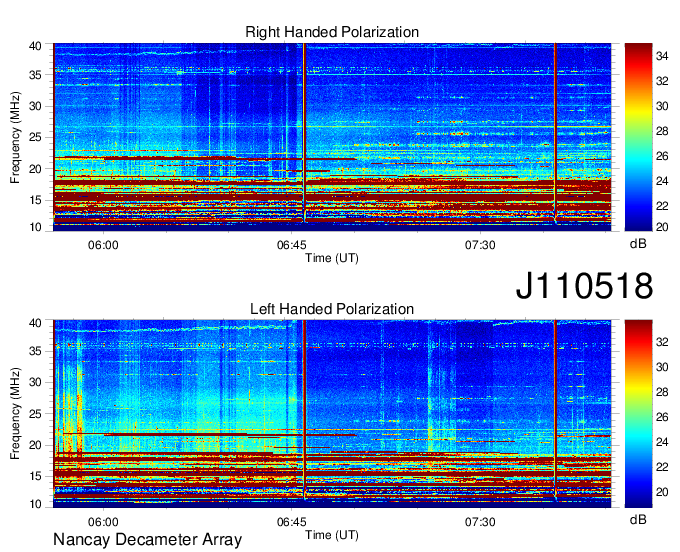Click the 35 MHz tick of Left Handed plot
This screenshot has height=552, width=680.
(36, 351)
